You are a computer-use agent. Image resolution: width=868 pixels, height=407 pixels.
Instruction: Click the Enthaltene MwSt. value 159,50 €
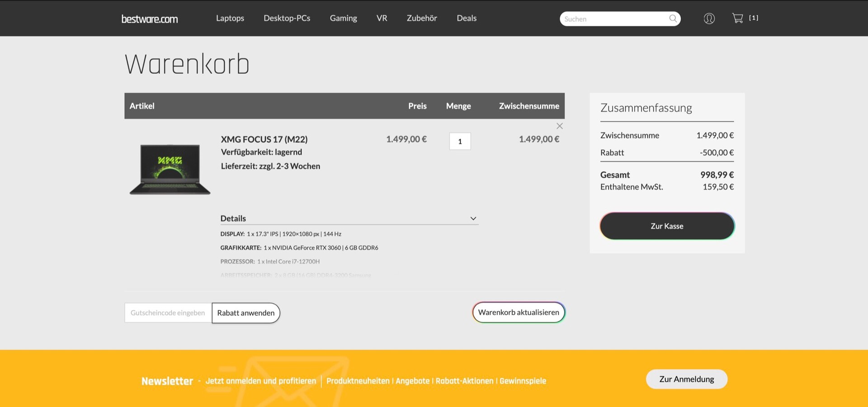718,187
